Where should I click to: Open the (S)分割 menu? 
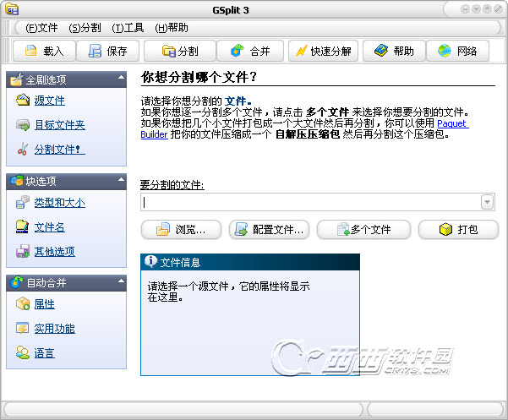pyautogui.click(x=85, y=28)
